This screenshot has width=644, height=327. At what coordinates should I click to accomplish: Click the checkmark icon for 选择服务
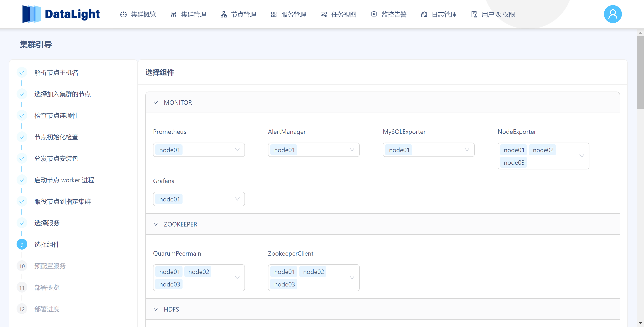22,223
